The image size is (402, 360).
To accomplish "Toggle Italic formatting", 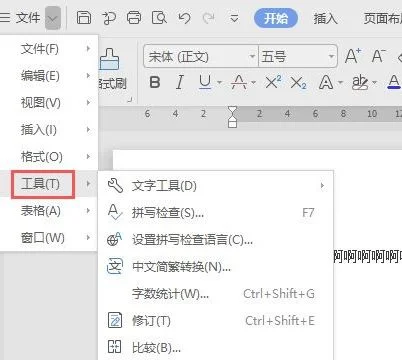I will (x=180, y=82).
